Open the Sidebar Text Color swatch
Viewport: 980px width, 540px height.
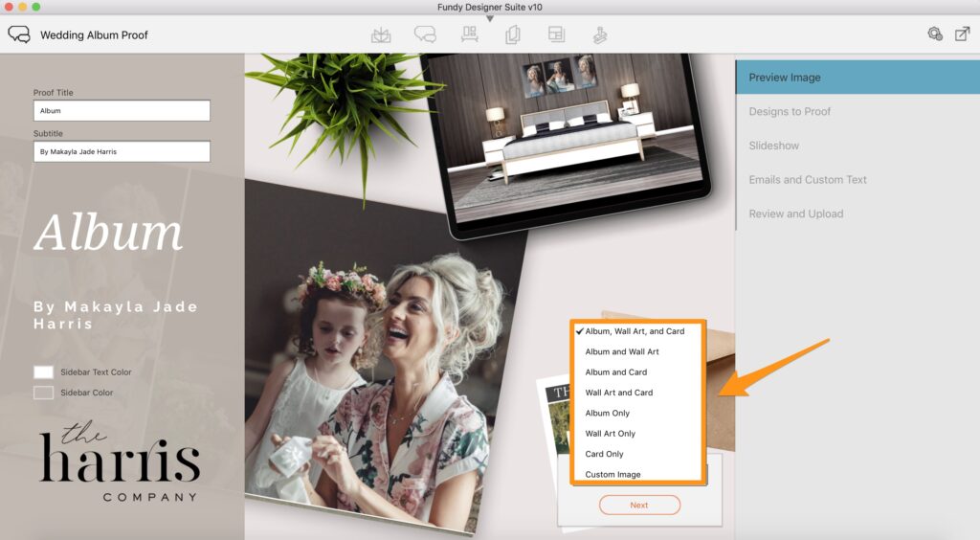43,371
